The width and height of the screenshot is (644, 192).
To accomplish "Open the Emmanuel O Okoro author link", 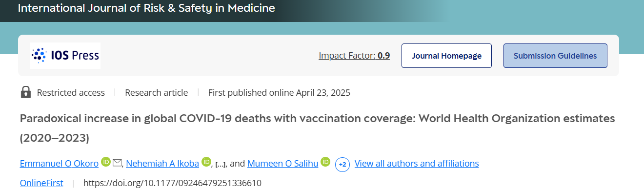I will [60, 164].
